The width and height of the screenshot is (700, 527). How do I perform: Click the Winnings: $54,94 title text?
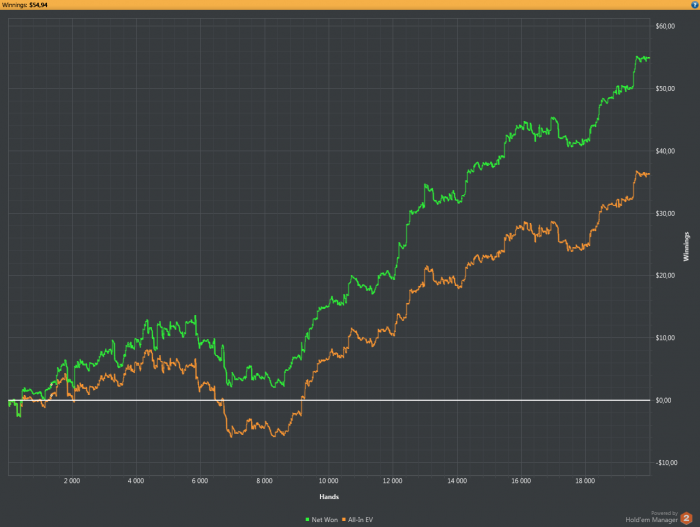[x=25, y=5]
